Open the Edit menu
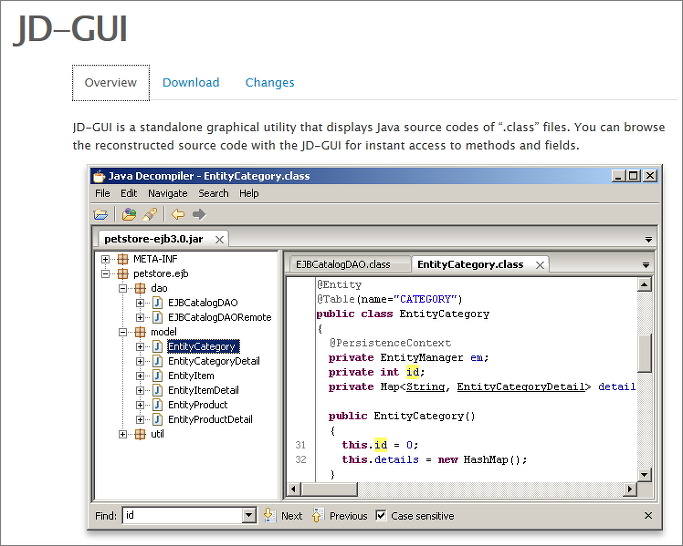683x546 pixels. pyautogui.click(x=128, y=193)
